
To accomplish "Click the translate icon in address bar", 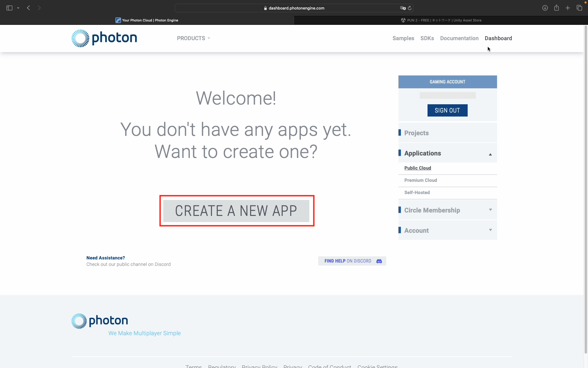I will [x=403, y=8].
